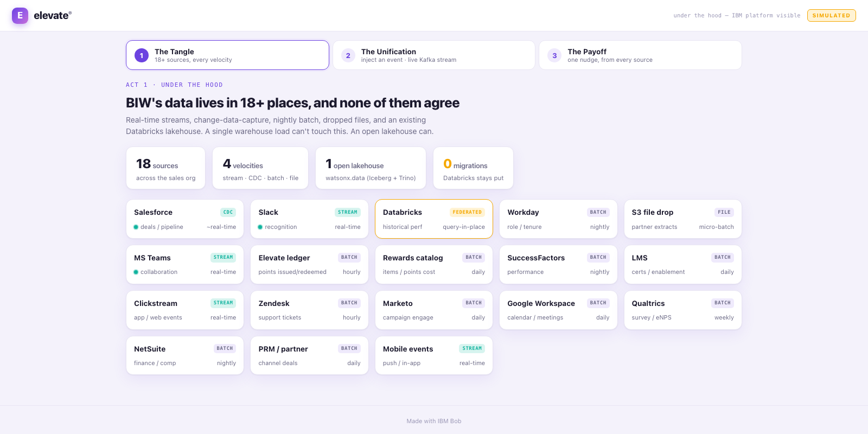The image size is (868, 434).
Task: Select the Zendesk source card
Action: [x=309, y=310]
